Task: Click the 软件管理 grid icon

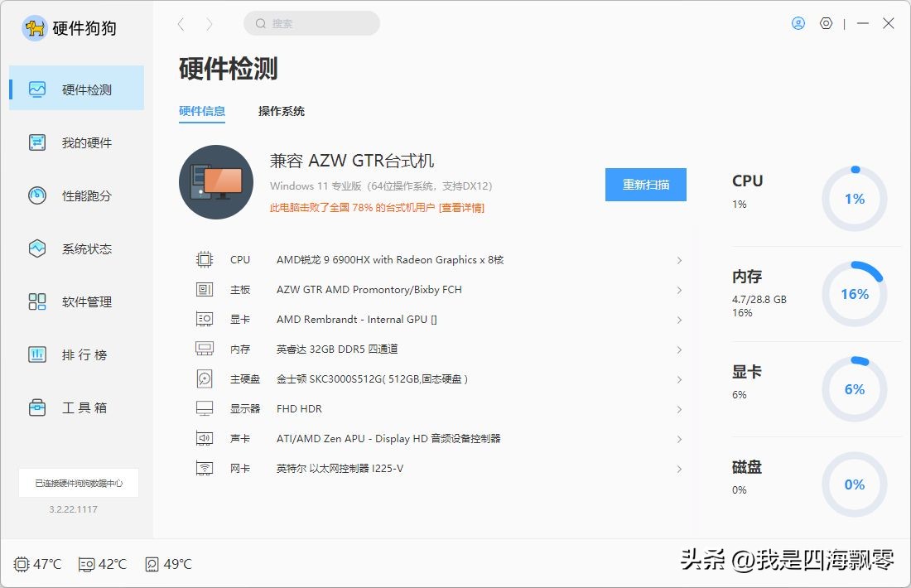Action: (37, 301)
